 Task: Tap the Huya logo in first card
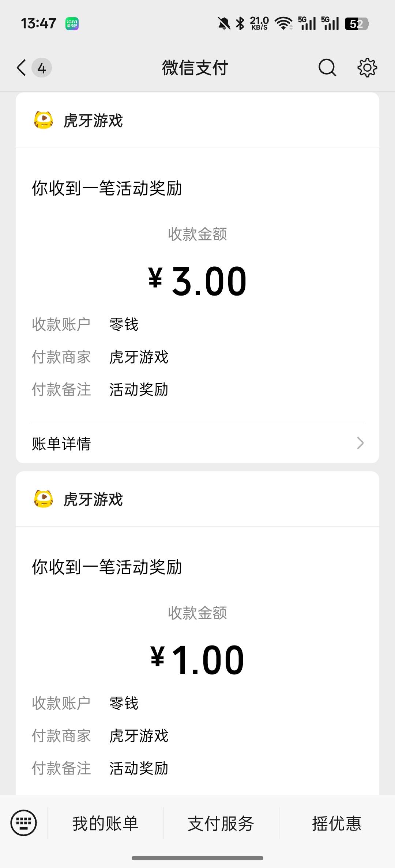44,120
